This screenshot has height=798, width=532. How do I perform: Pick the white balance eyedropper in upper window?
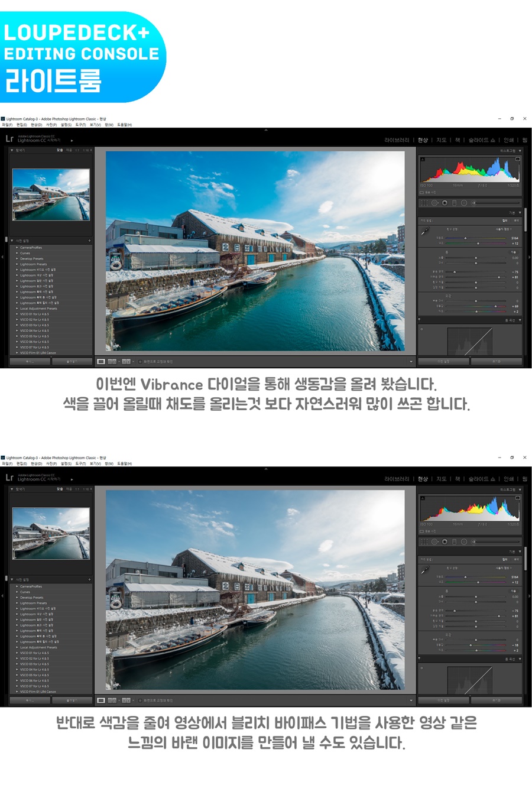[425, 231]
